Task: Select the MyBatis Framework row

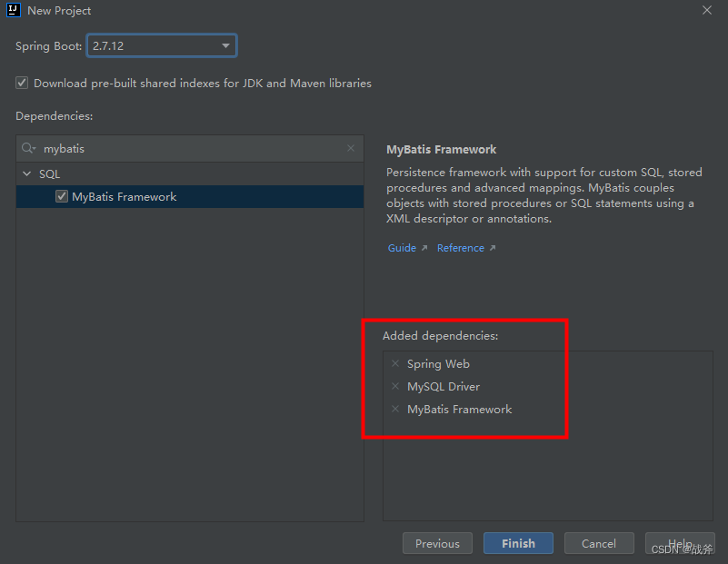Action: [x=190, y=197]
